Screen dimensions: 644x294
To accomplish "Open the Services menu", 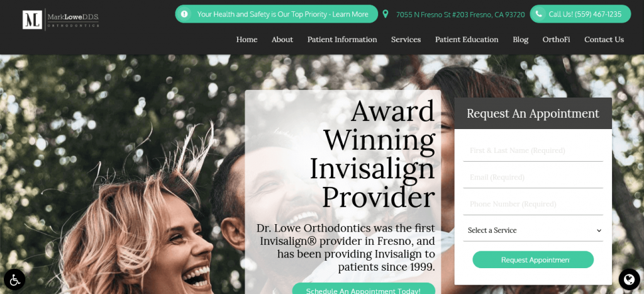I will point(406,40).
